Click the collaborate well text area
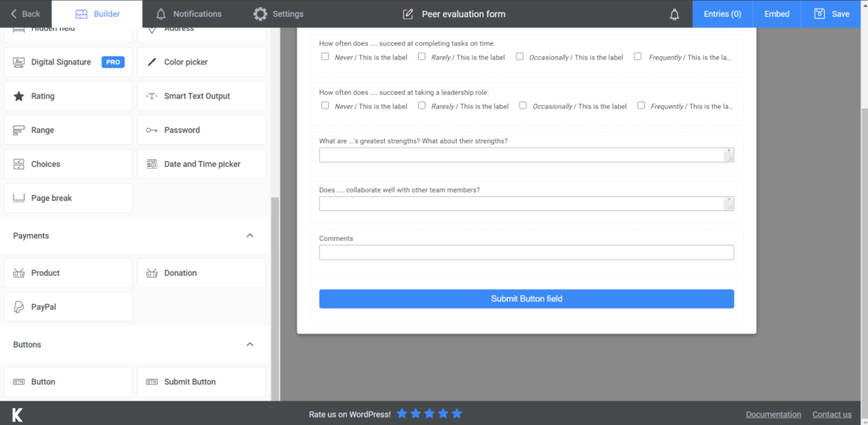 pyautogui.click(x=526, y=204)
